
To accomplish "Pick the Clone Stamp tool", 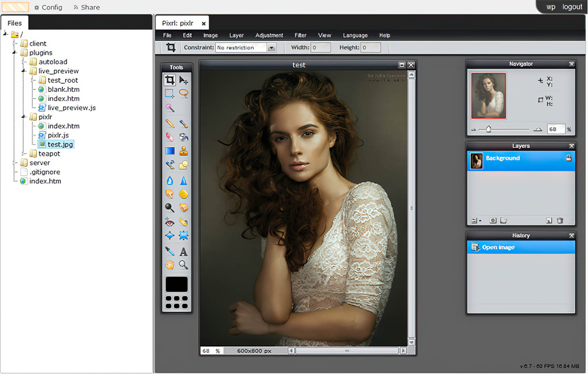I will 183,151.
